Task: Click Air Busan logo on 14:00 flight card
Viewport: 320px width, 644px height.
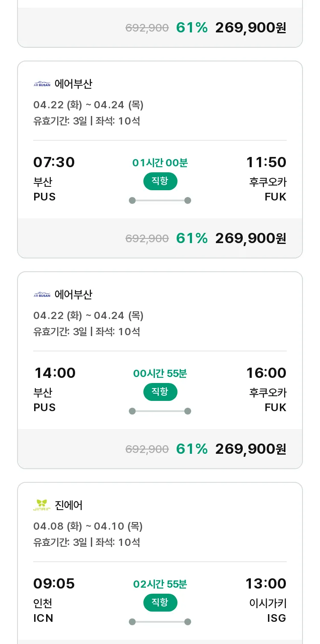Action: [42, 295]
